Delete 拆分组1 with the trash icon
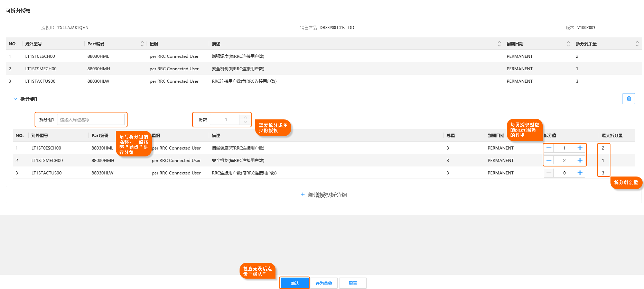This screenshot has width=644, height=289. tap(628, 99)
